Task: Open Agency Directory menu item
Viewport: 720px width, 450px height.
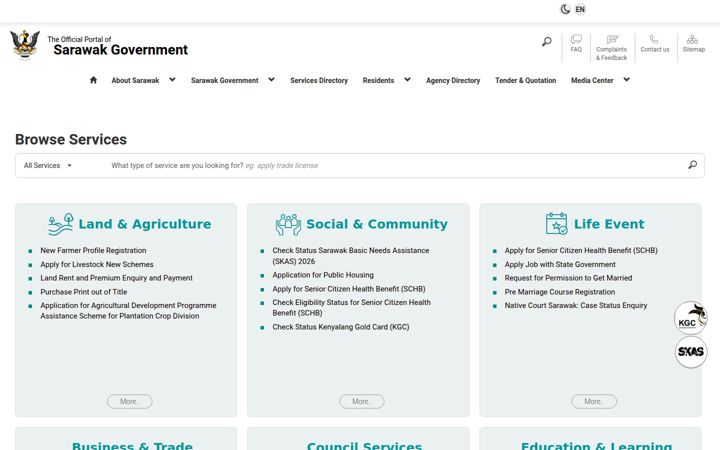Action: 453,80
